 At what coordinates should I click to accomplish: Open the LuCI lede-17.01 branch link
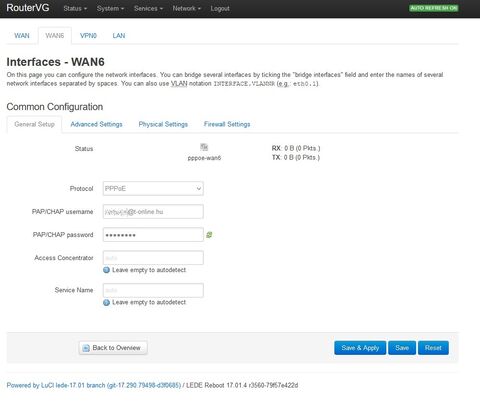(94, 385)
